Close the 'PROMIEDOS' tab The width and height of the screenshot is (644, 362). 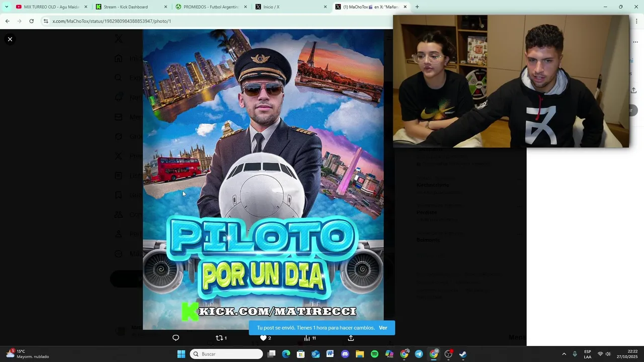(x=246, y=7)
